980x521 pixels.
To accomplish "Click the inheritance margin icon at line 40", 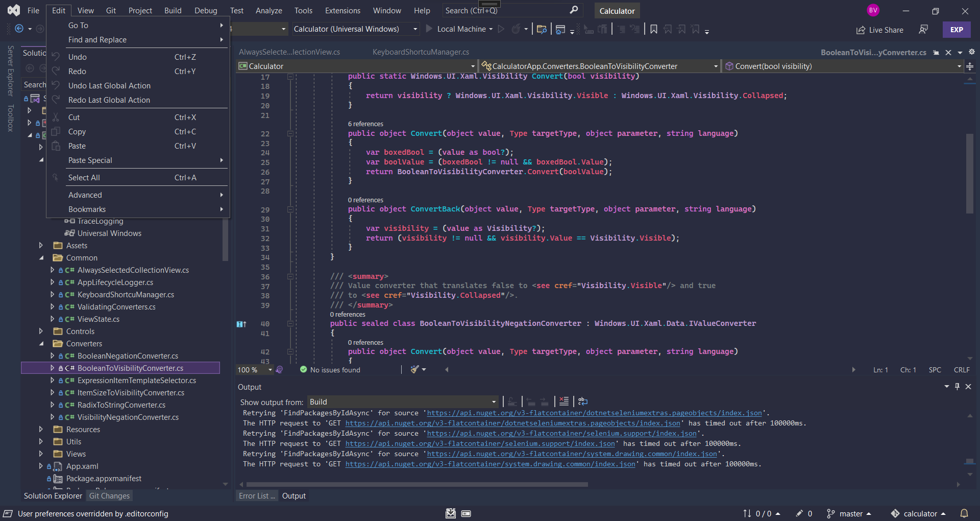I will point(241,324).
